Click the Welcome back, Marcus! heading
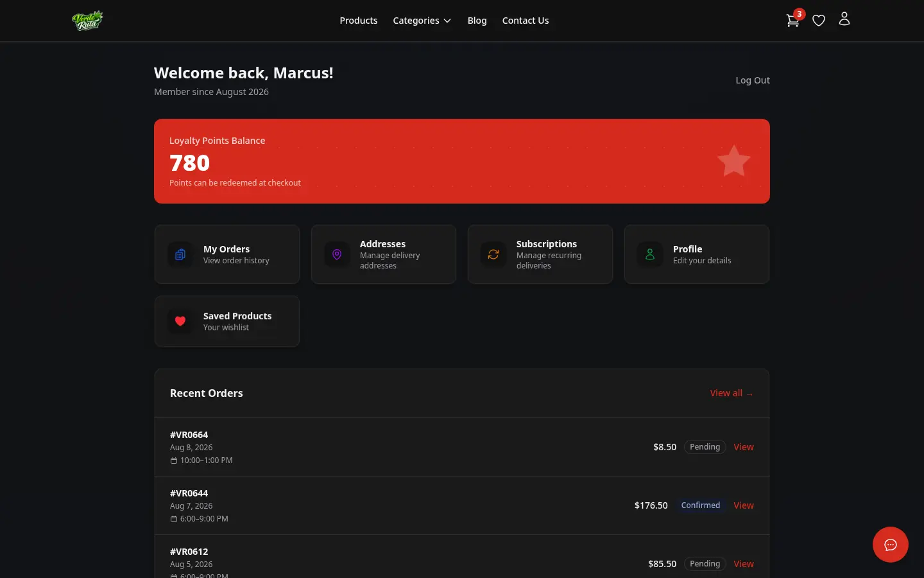 click(244, 73)
